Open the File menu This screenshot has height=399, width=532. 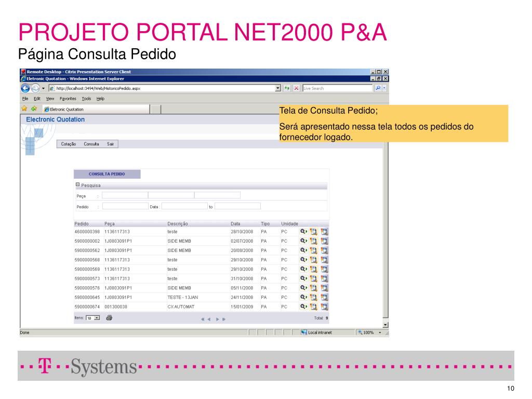pos(25,99)
